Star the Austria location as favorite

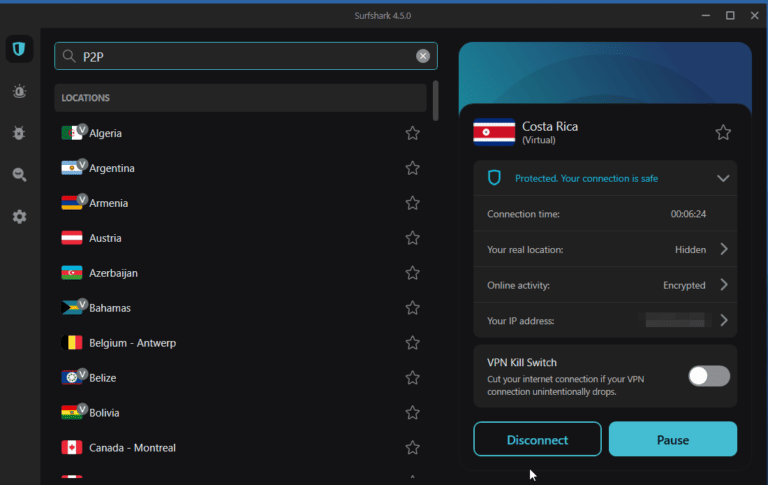(x=412, y=238)
